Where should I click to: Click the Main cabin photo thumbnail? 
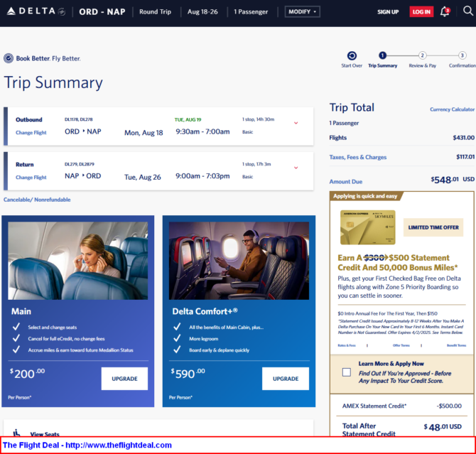[78, 260]
